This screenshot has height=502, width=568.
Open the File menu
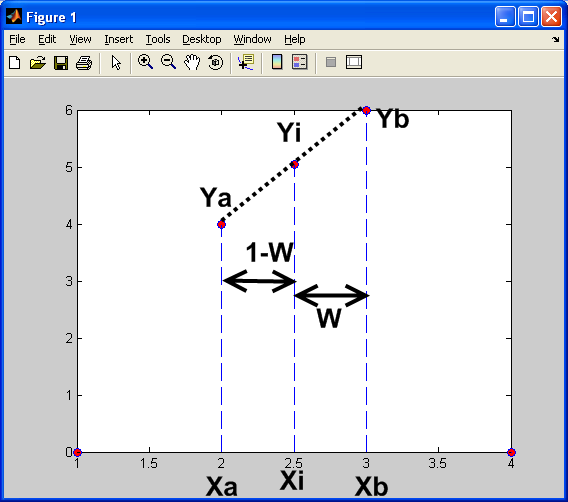tap(17, 39)
